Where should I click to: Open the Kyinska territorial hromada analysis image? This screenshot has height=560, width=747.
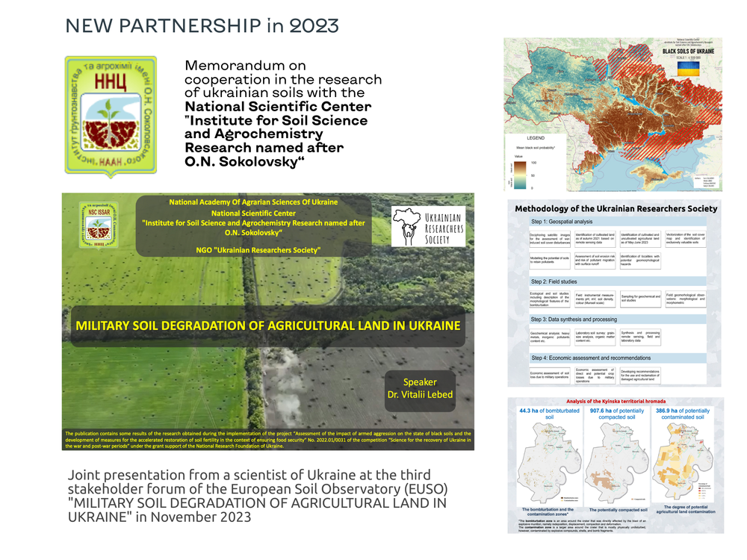click(x=616, y=465)
